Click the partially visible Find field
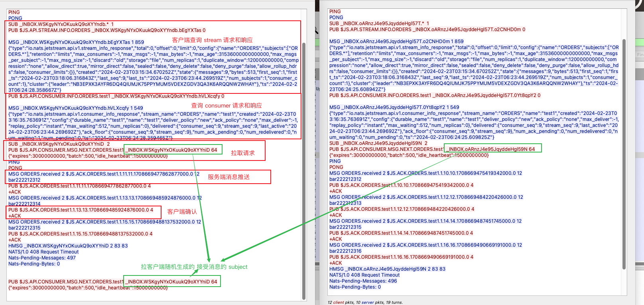644x305 pixels. (x=640, y=54)
